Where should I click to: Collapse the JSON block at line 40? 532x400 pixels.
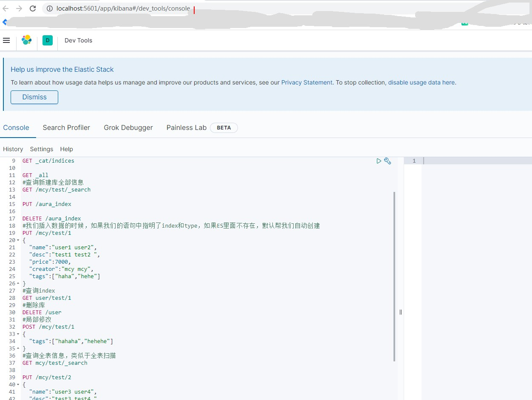point(18,385)
